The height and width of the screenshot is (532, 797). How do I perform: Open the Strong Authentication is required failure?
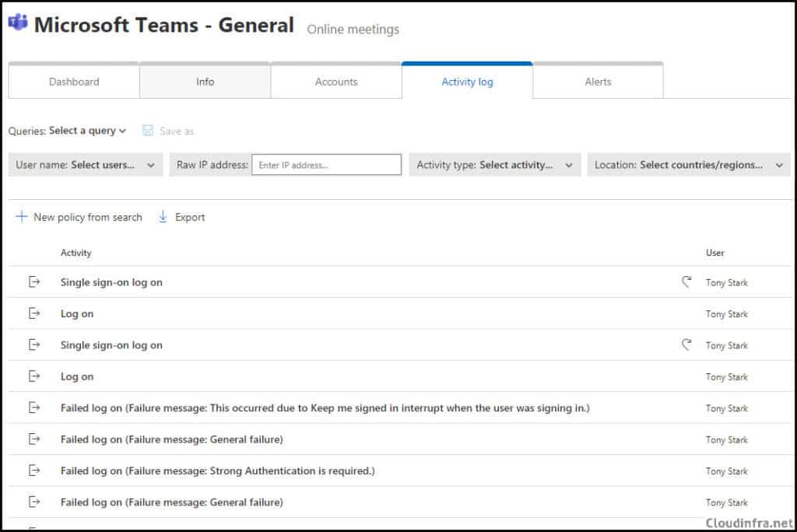[x=218, y=471]
